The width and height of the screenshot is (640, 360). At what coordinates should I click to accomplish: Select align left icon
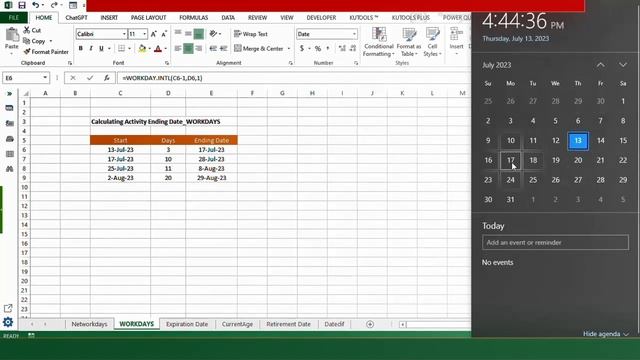(x=178, y=49)
